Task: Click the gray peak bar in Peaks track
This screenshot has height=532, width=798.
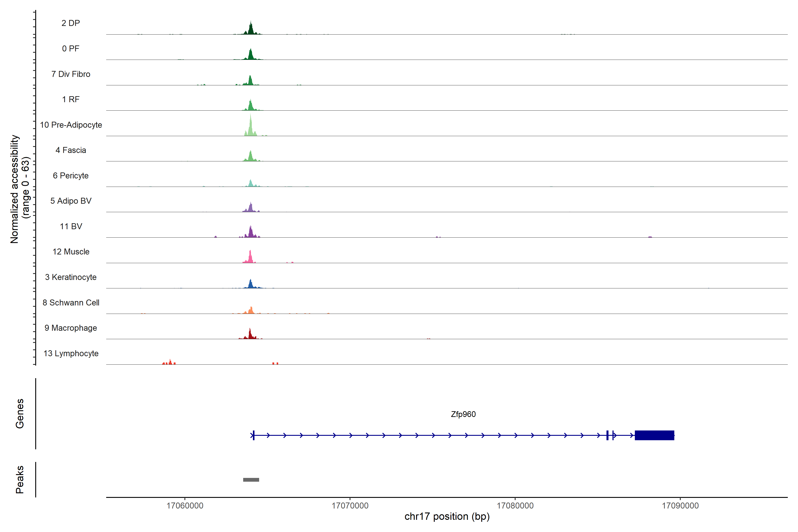Action: (251, 480)
